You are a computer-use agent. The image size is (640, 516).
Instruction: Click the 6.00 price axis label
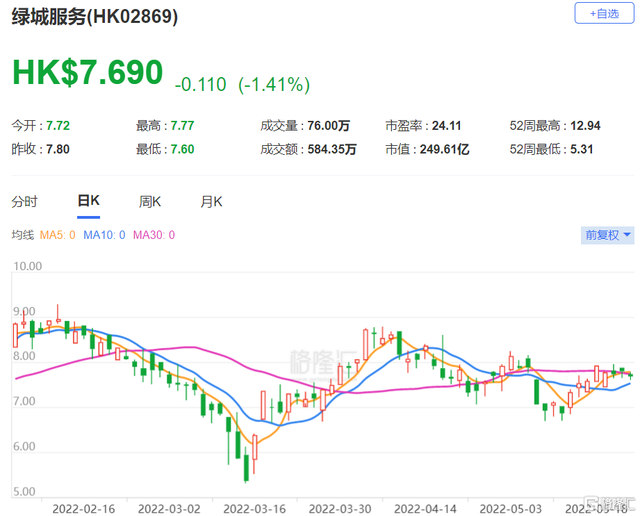pyautogui.click(x=24, y=447)
